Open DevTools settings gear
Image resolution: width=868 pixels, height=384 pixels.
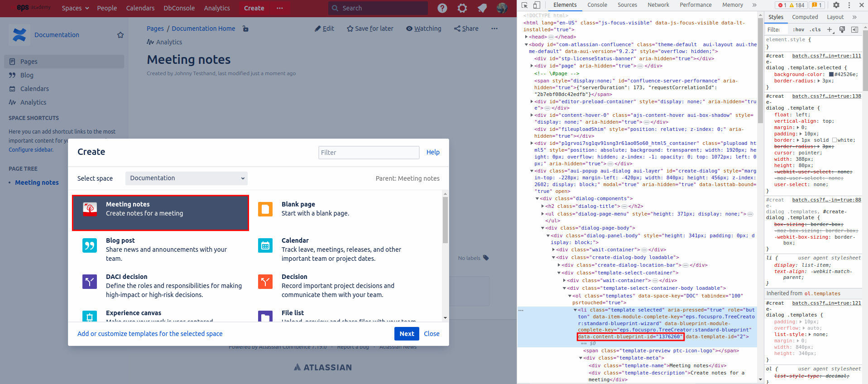point(836,5)
